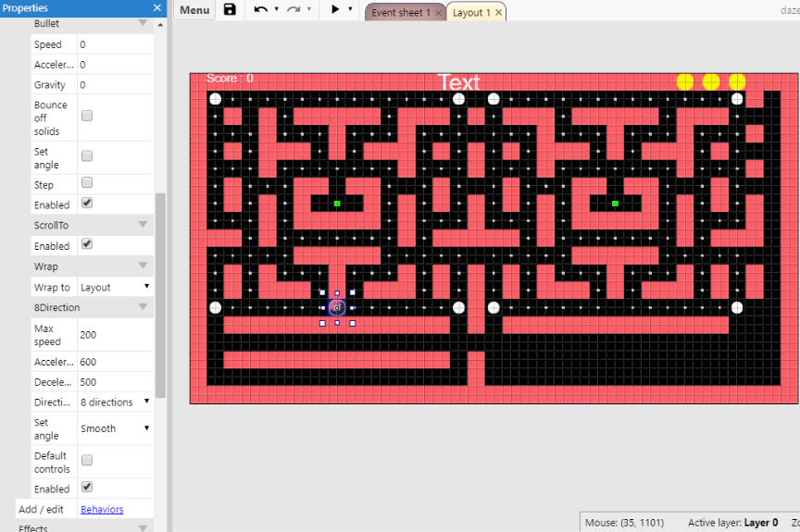This screenshot has height=532, width=800.
Task: Close the Event sheet 1 tab
Action: tap(438, 13)
